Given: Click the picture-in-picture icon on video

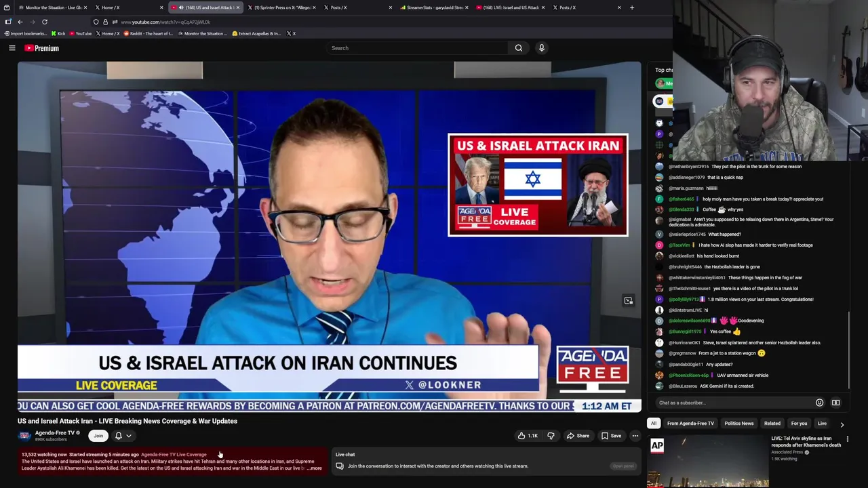Looking at the screenshot, I should [629, 301].
